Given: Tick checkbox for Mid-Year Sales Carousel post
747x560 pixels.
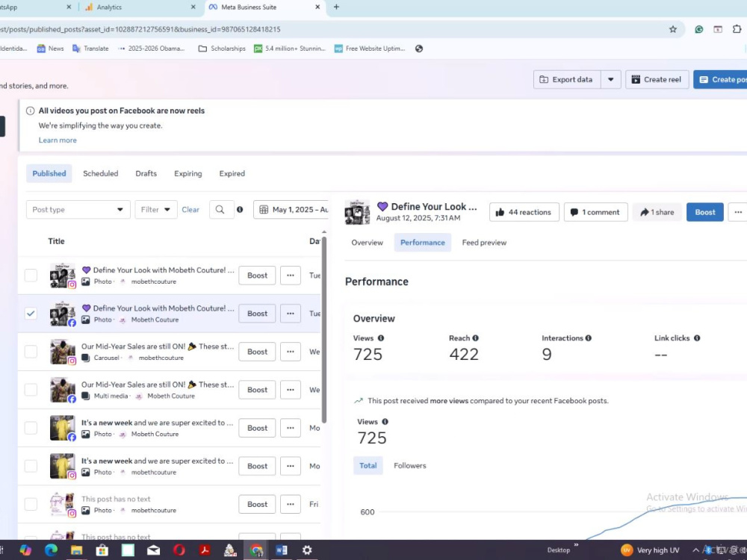Looking at the screenshot, I should tap(31, 352).
